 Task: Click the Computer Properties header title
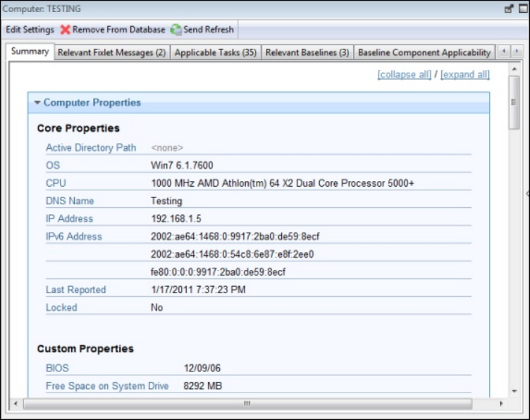click(92, 102)
